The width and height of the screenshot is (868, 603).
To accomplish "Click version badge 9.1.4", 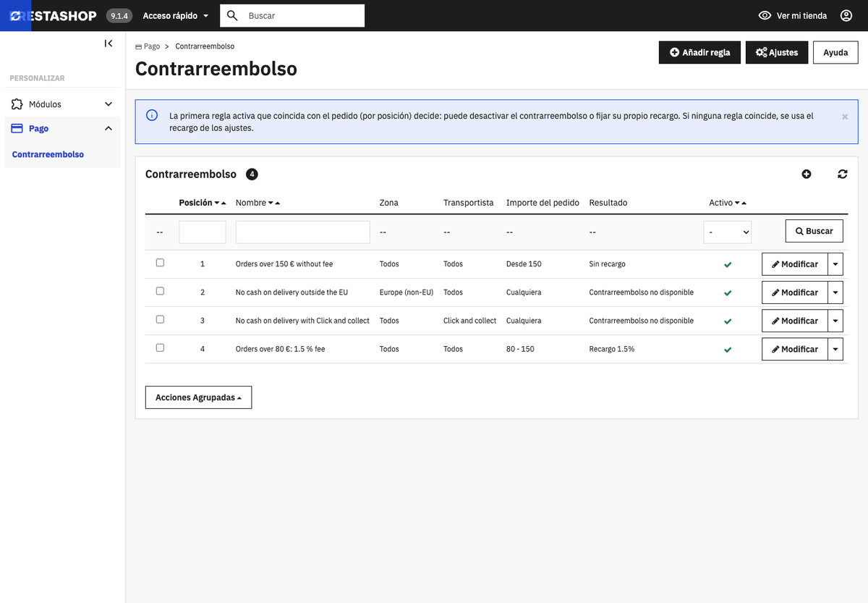I will (x=119, y=15).
